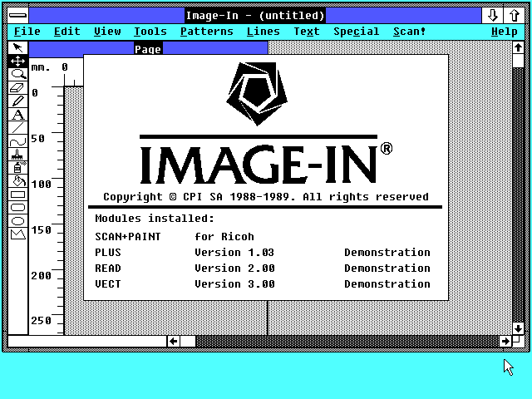Click the horizontal scrollbar left arrow
The width and height of the screenshot is (532, 399).
174,341
